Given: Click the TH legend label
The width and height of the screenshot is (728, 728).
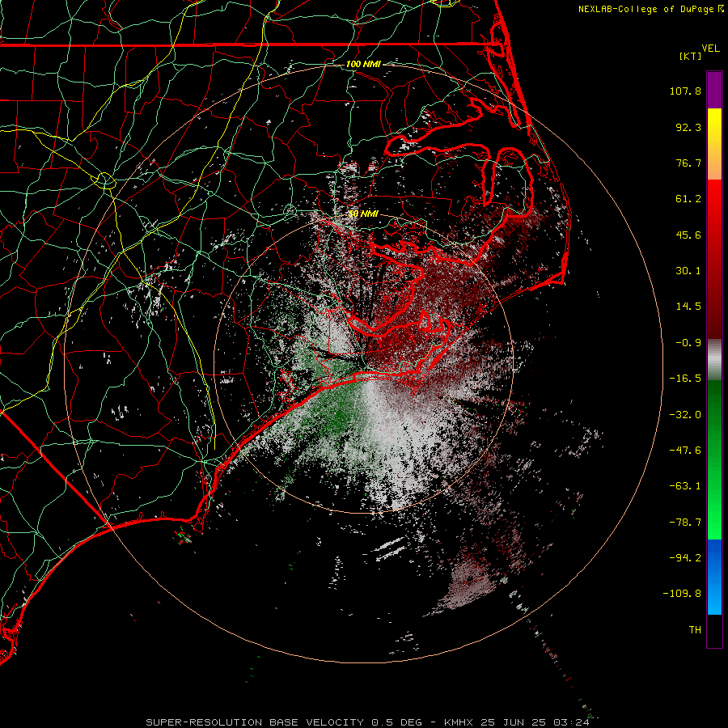Looking at the screenshot, I should tap(695, 630).
